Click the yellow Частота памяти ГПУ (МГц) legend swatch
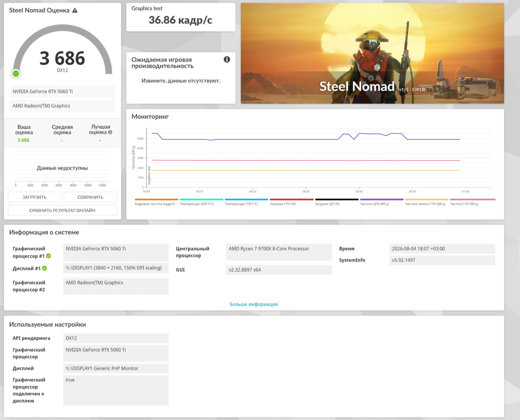This screenshot has width=520, height=420. point(427,199)
